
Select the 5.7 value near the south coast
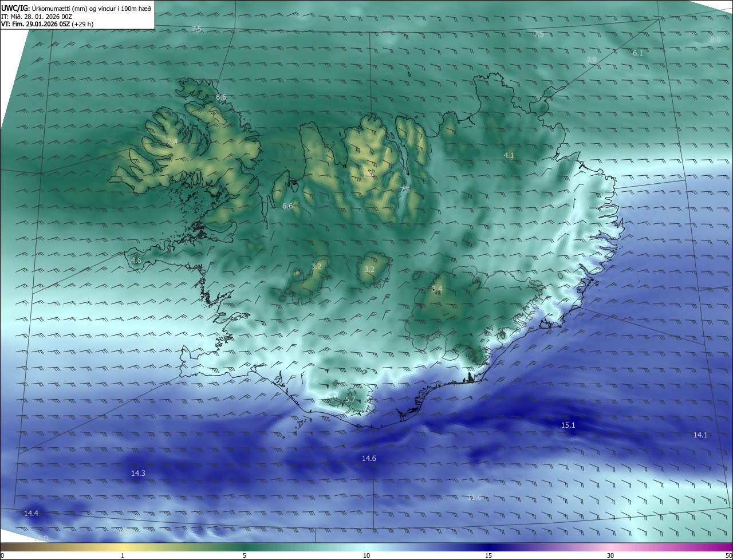click(x=350, y=399)
